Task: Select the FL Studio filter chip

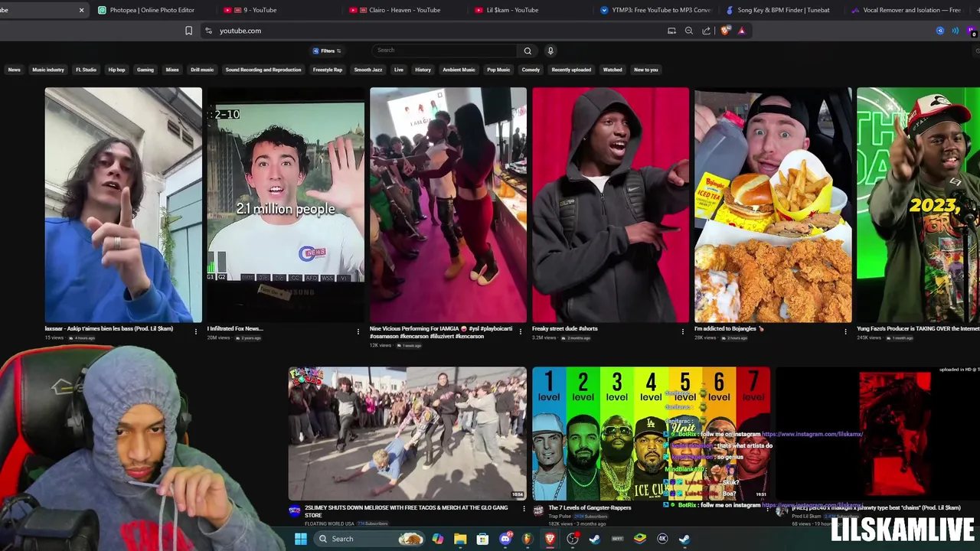Action: click(x=86, y=70)
